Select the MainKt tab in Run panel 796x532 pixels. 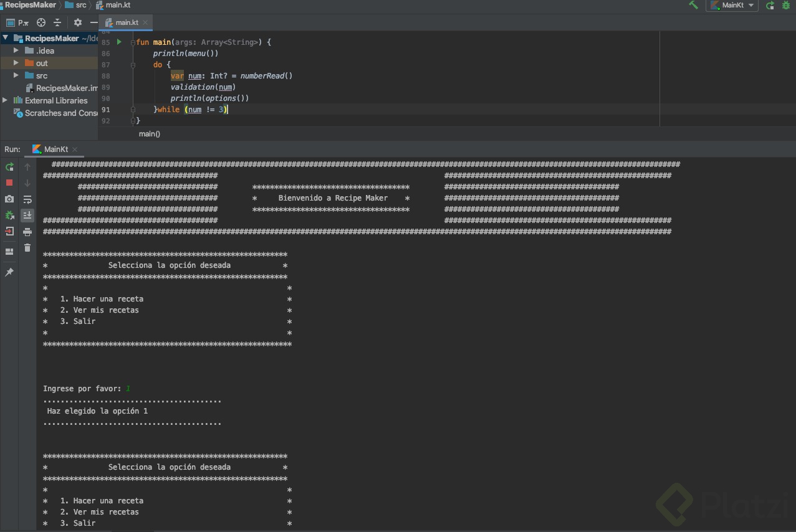click(55, 150)
